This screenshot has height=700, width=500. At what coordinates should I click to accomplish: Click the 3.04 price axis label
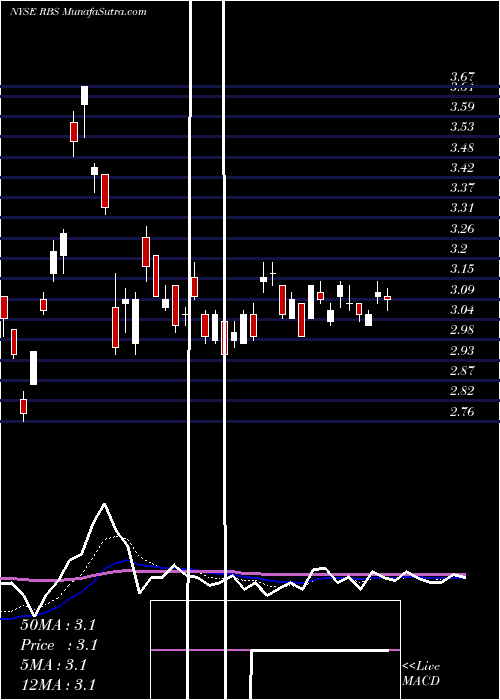pos(462,310)
